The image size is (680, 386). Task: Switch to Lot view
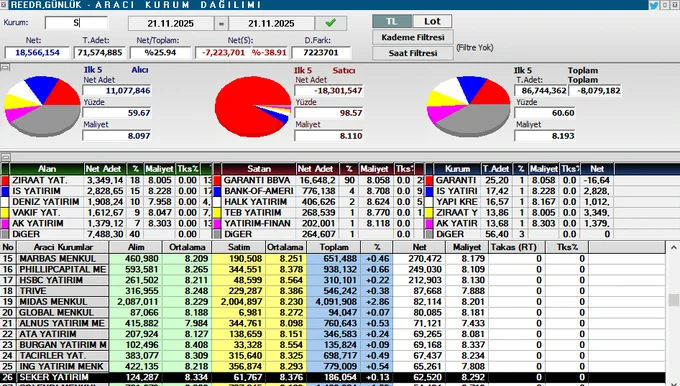click(432, 21)
